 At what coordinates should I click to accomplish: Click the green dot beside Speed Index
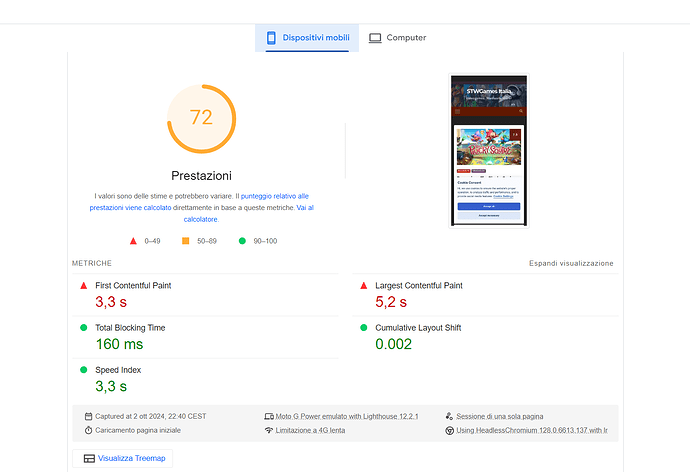tap(84, 370)
